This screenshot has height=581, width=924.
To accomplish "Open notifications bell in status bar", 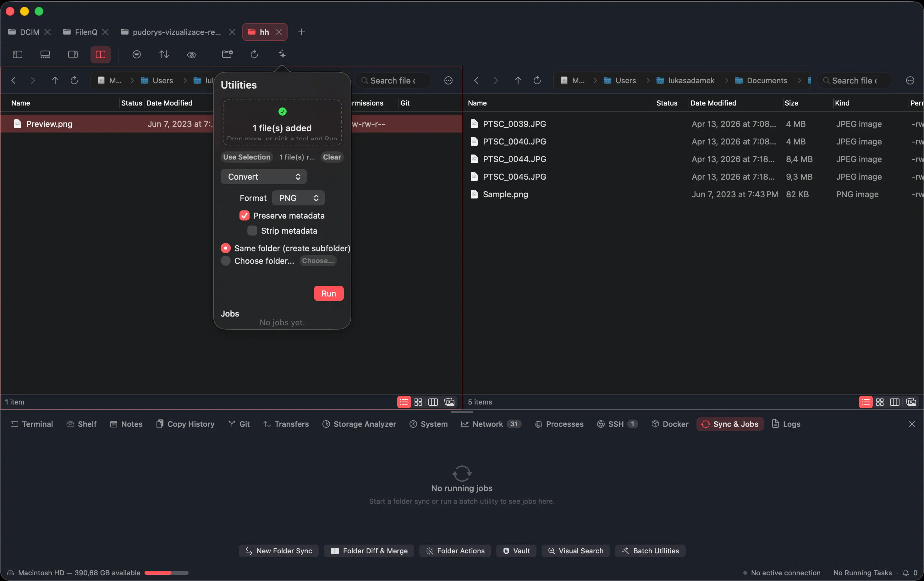I will tap(906, 573).
